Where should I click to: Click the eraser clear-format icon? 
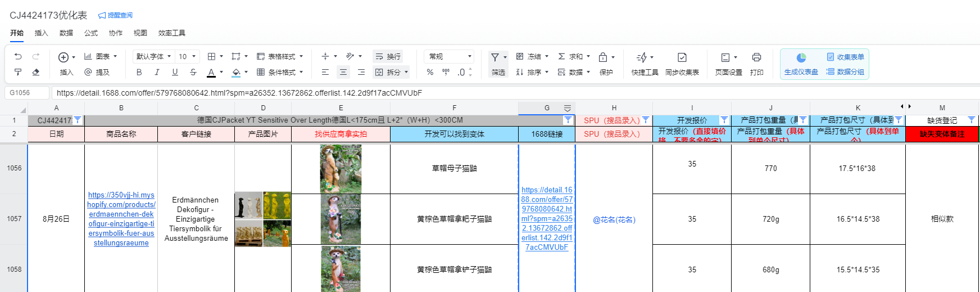pyautogui.click(x=36, y=72)
